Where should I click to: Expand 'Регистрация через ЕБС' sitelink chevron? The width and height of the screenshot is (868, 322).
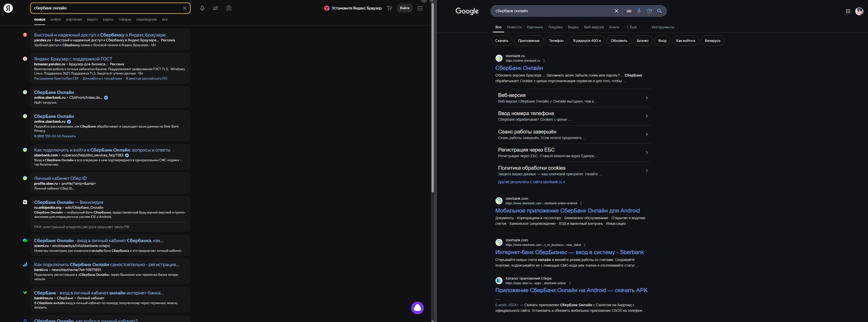pos(647,153)
